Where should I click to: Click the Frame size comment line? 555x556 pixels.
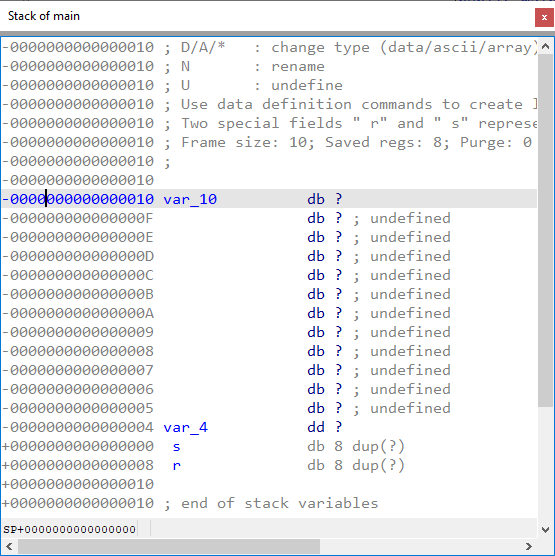coord(356,143)
